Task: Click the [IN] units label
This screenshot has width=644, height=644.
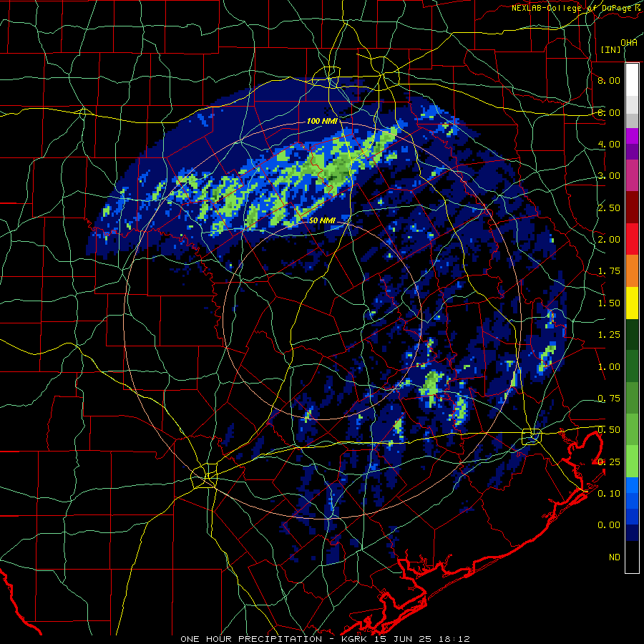Action: 610,49
